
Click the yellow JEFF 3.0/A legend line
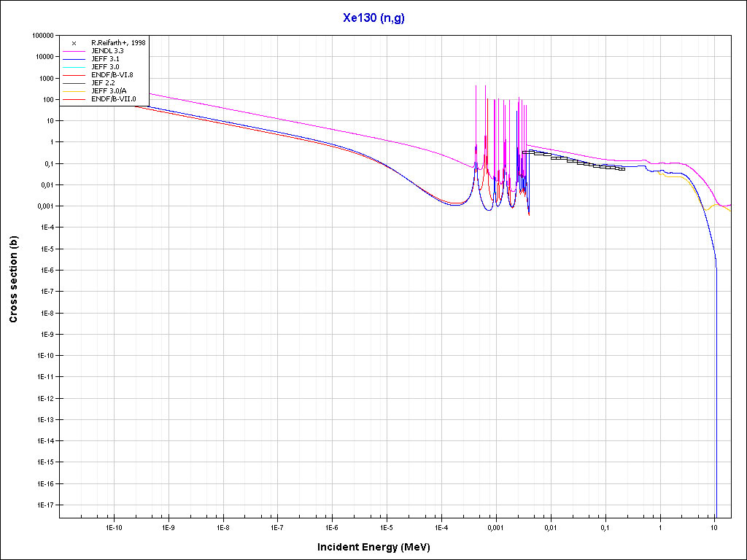tap(74, 91)
